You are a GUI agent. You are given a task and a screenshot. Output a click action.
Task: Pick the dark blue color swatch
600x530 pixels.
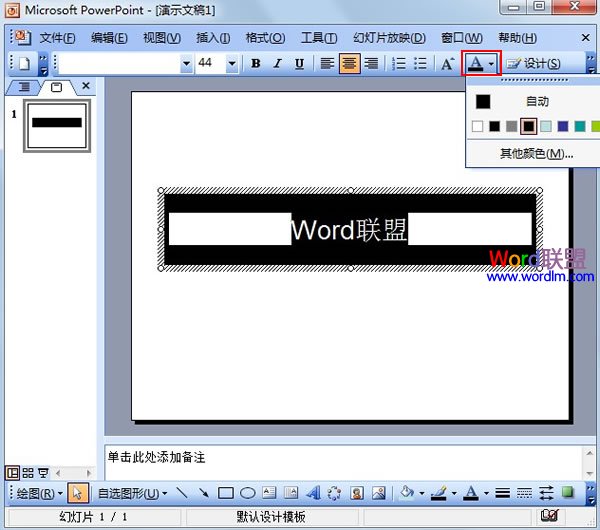point(563,126)
